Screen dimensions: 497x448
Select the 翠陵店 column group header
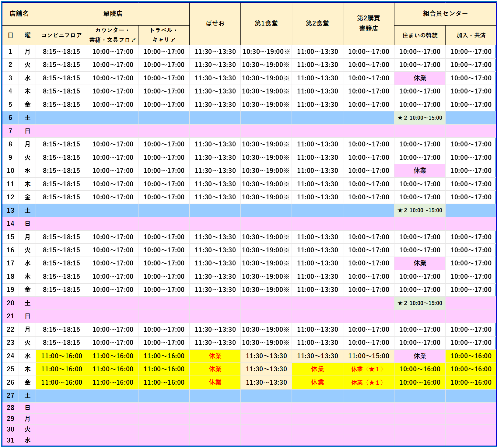click(x=113, y=14)
